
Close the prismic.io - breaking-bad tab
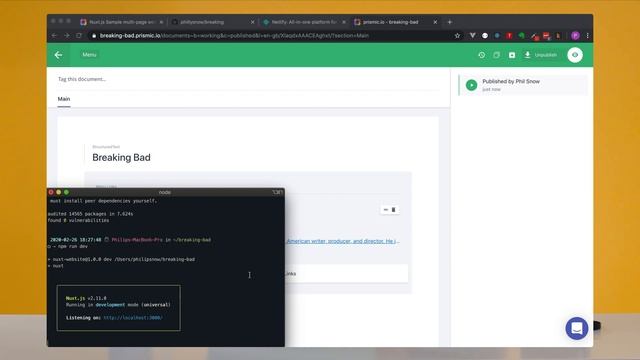pyautogui.click(x=435, y=22)
